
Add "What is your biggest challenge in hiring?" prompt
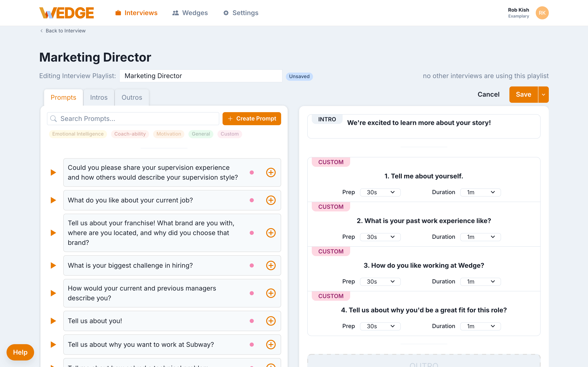271,265
